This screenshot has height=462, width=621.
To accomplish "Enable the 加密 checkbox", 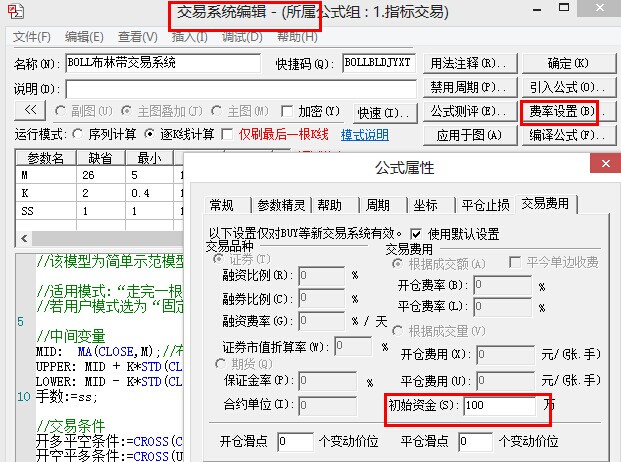I will point(287,112).
